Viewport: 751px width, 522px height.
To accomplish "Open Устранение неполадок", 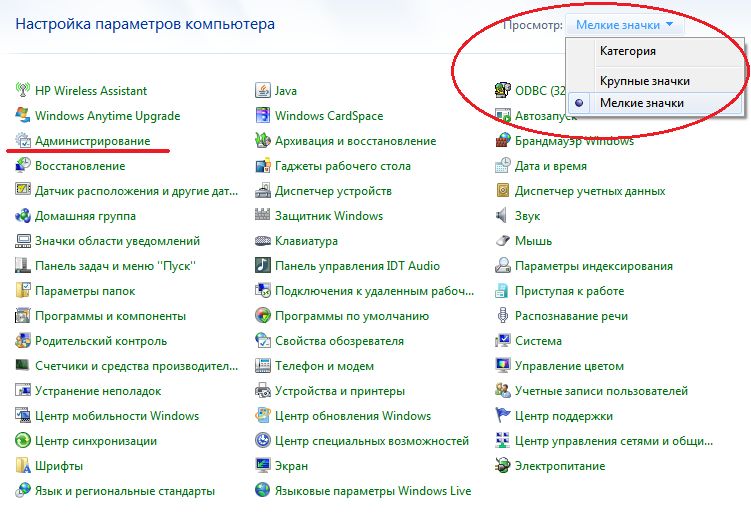I will pos(98,391).
